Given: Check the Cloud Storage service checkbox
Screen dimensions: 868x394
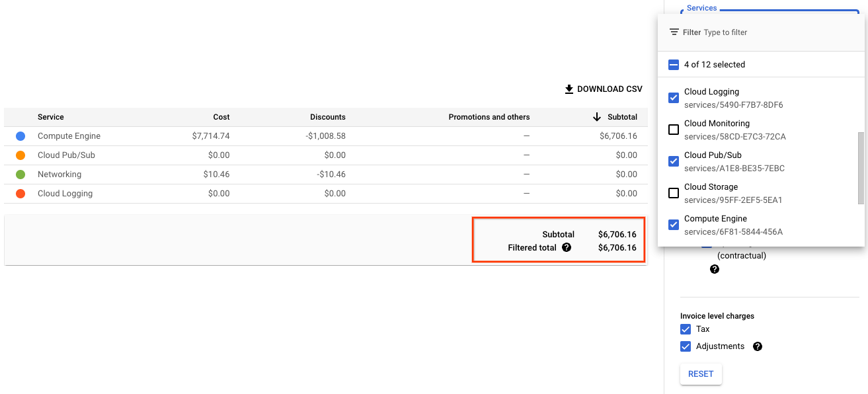Looking at the screenshot, I should 674,193.
